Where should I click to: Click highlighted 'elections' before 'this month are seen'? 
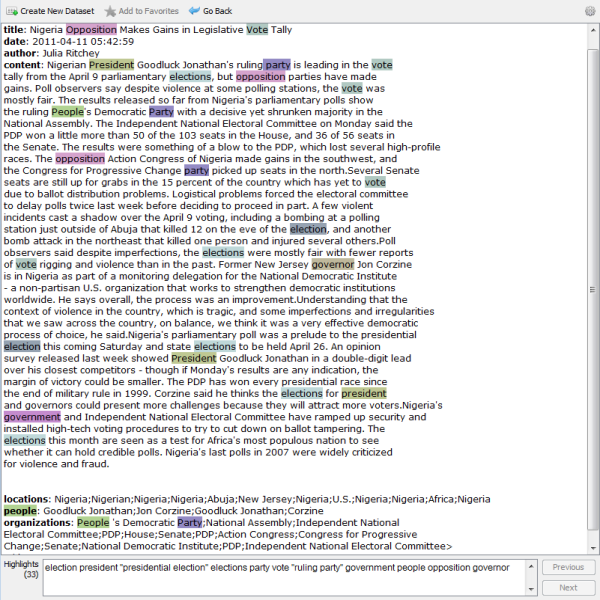point(24,440)
